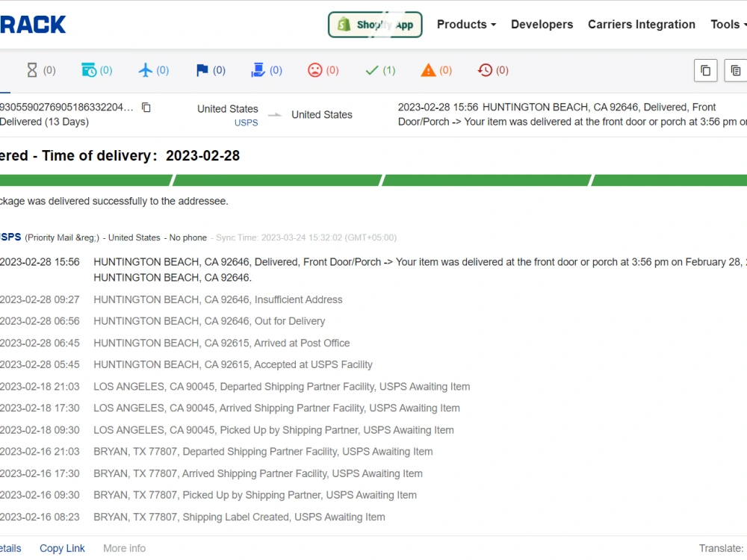Click the USPS carrier link under United States
747x560 pixels.
(x=246, y=123)
